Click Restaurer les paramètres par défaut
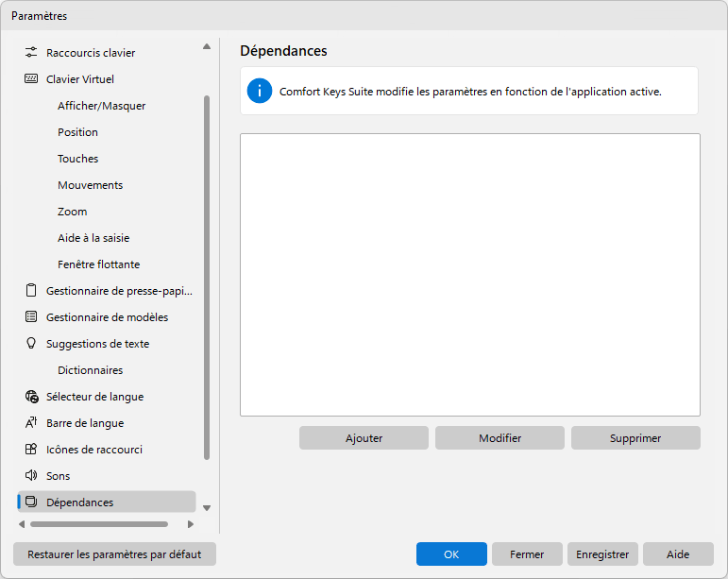Viewport: 728px width, 579px height. pos(114,553)
